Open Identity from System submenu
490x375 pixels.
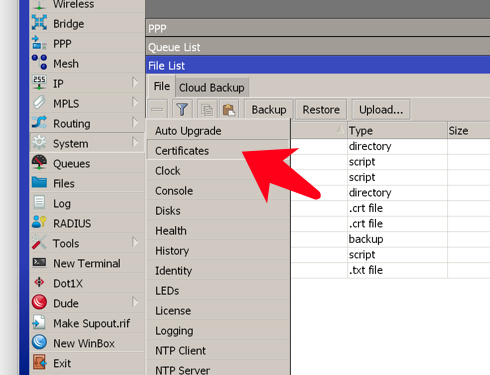pos(218,271)
